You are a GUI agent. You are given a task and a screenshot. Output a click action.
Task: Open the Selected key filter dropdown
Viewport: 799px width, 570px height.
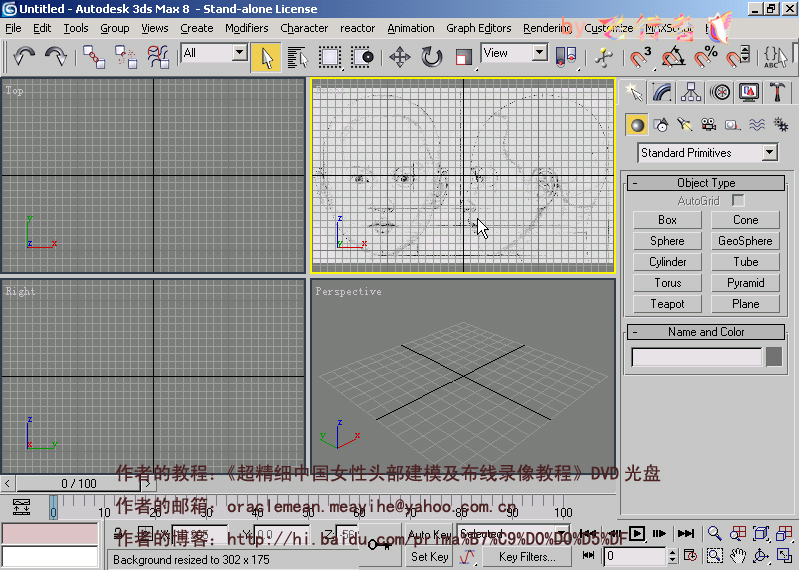[513, 534]
